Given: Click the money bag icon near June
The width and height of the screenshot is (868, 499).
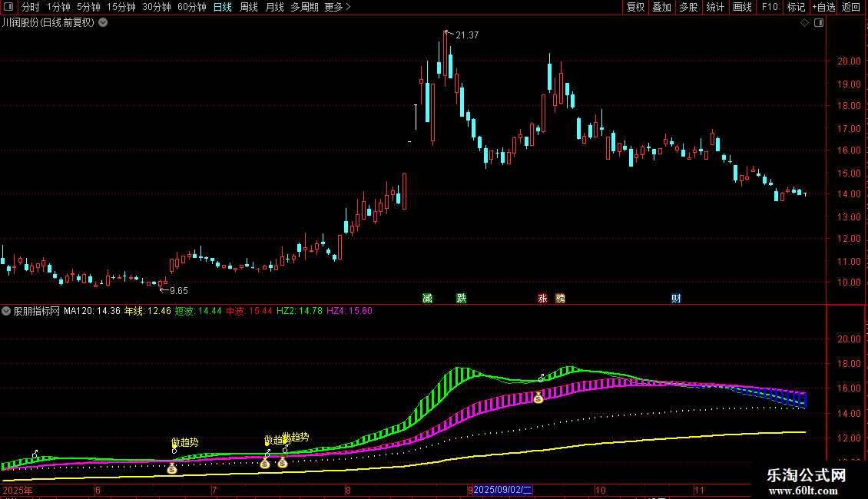Looking at the screenshot, I should pyautogui.click(x=172, y=468).
